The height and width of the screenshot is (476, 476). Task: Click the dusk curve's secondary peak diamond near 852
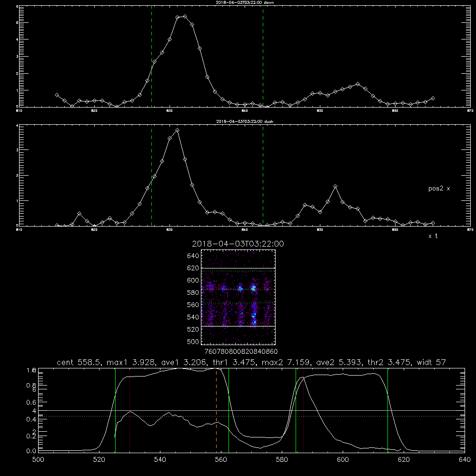point(335,186)
